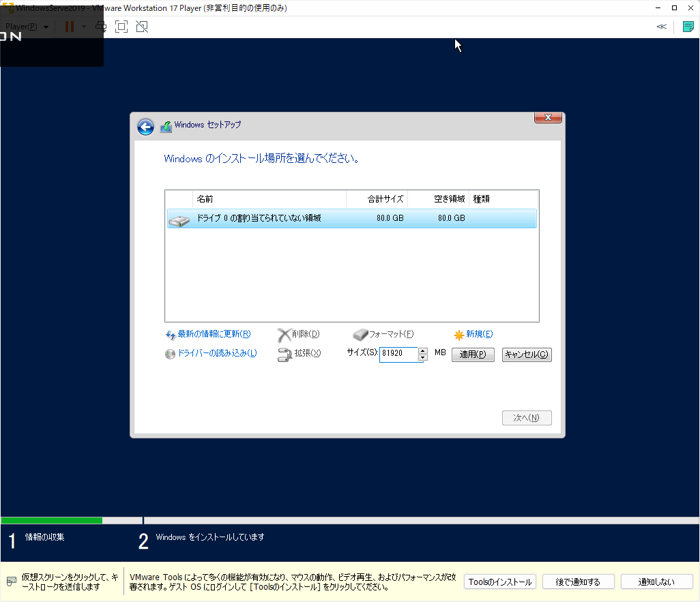The image size is (700, 602).
Task: Increase partition size with up spinner arrow
Action: (x=423, y=350)
